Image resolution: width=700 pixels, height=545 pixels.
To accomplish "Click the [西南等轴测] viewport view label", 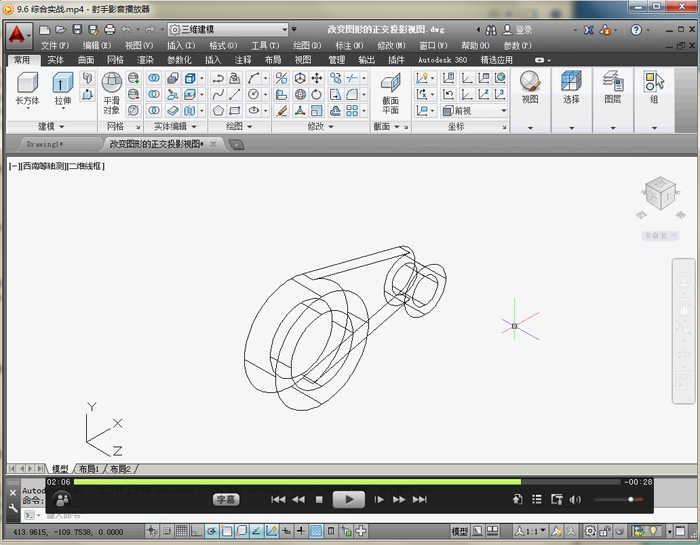I will click(43, 166).
